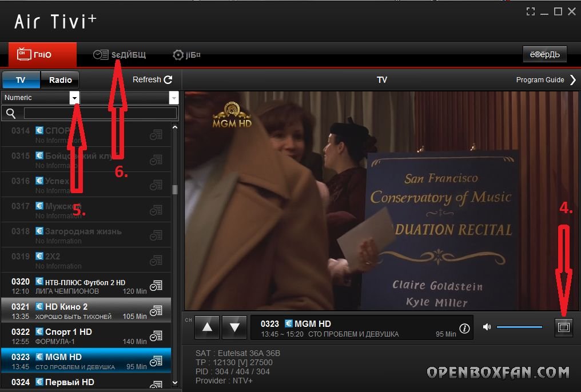Mute the volume speaker icon
Screen dimensions: 581x392
point(487,327)
